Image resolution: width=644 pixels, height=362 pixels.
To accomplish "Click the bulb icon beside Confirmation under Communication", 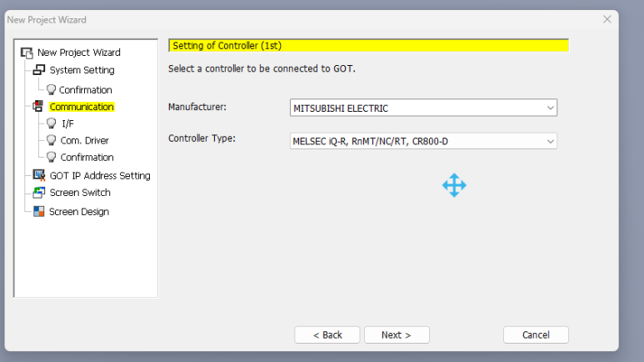I will click(x=51, y=157).
